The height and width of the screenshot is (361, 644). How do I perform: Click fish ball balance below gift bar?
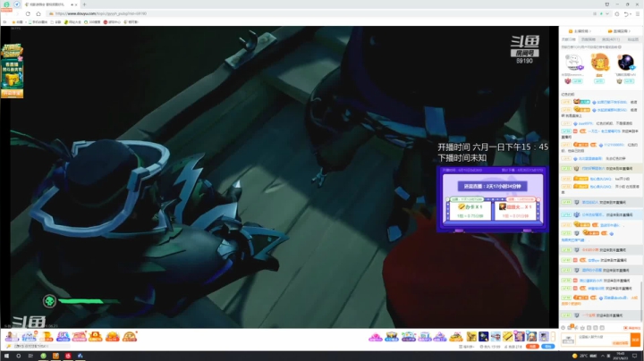click(491, 347)
